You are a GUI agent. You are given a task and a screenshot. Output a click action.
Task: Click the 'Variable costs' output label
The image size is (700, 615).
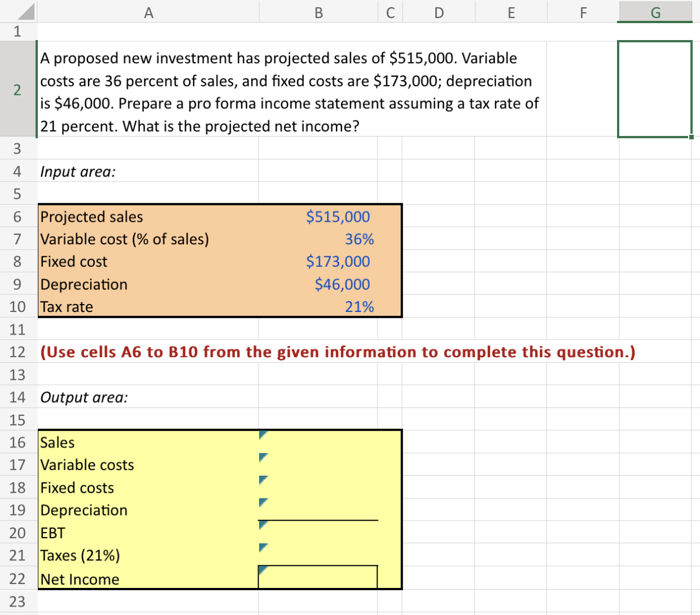[x=87, y=465]
